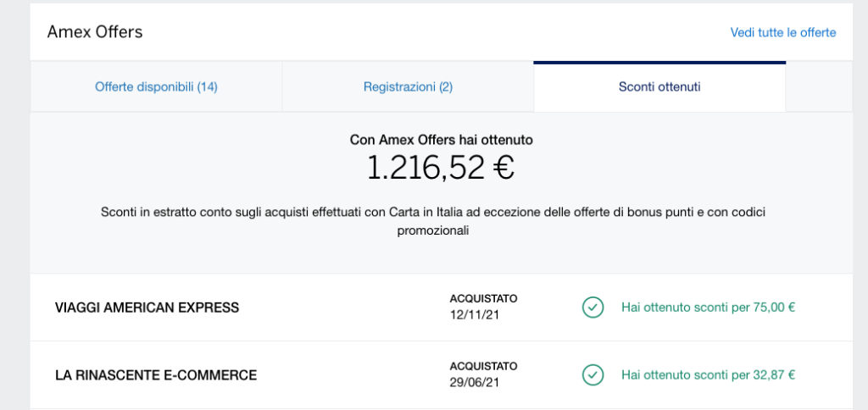Click the dark blue active-tab indicator bar
This screenshot has height=410, width=868.
[x=659, y=63]
